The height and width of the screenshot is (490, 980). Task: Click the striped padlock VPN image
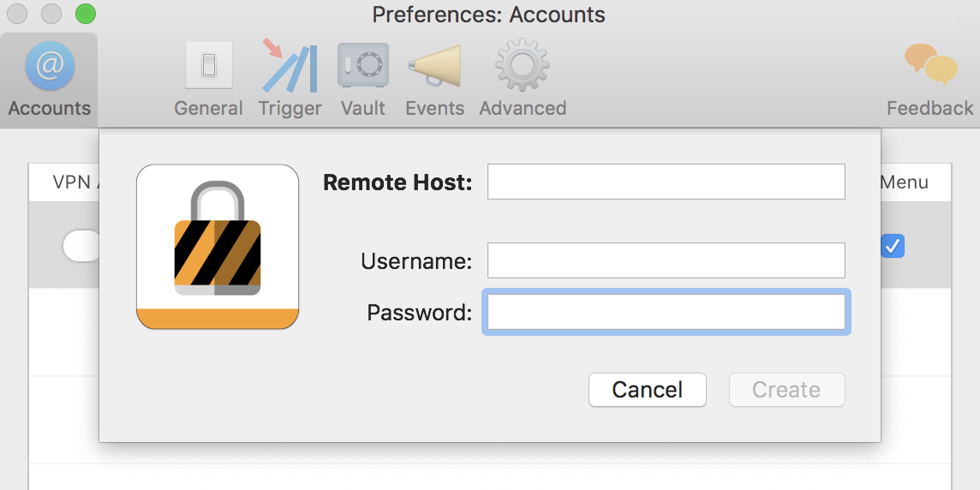coord(218,246)
